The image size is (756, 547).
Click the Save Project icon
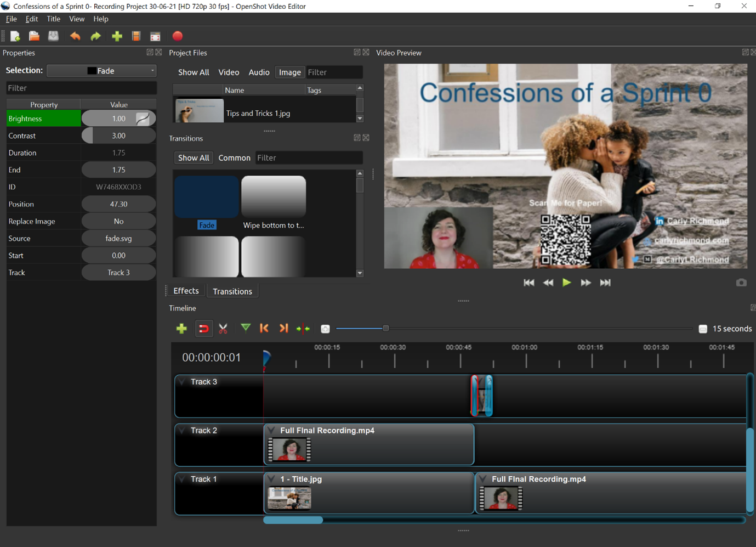click(53, 36)
